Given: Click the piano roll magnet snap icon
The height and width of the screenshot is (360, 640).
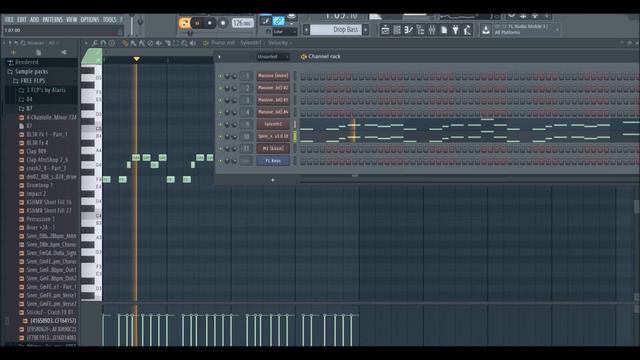Looking at the screenshot, I should (103, 43).
